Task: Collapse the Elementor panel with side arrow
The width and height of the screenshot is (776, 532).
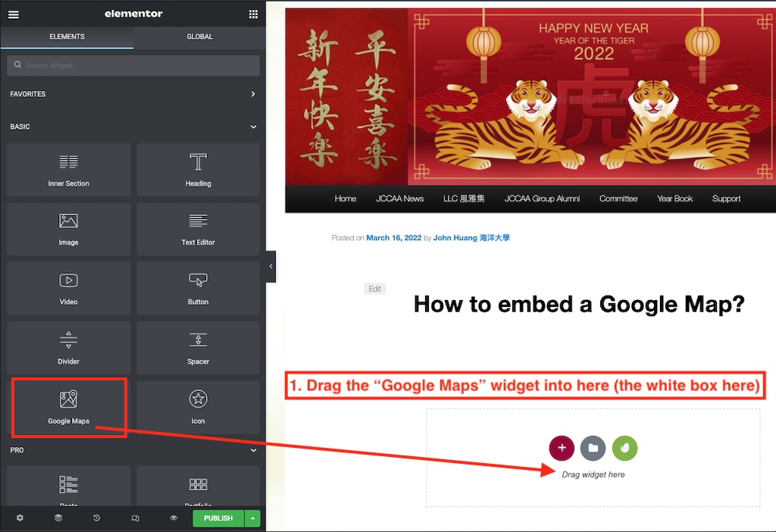Action: tap(271, 266)
